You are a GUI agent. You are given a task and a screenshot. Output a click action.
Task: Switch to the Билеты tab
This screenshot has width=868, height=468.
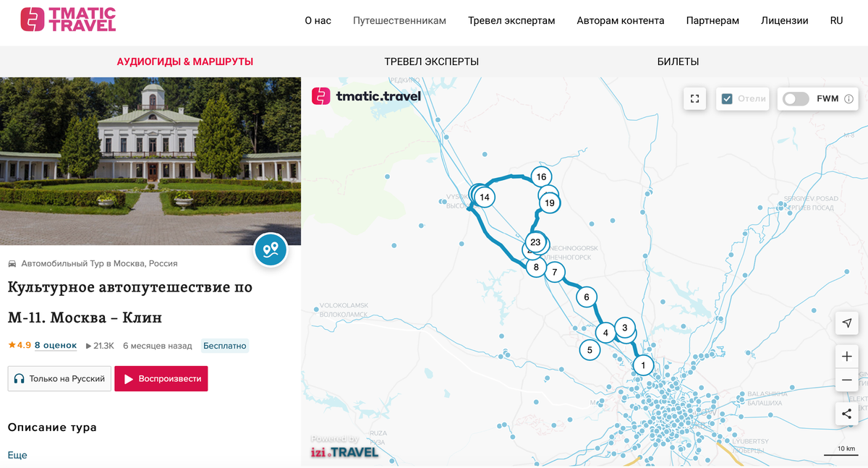(x=678, y=61)
